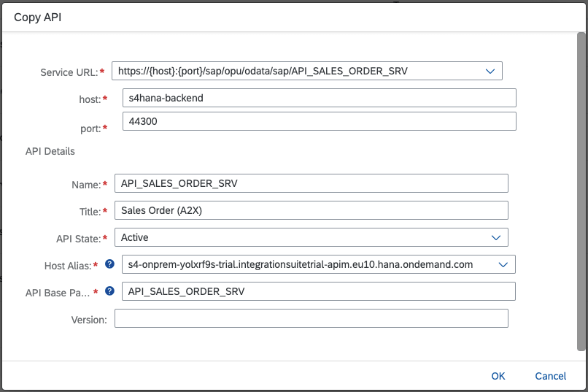Focus the Name field
Screen dimensions: 588x392
pos(312,183)
